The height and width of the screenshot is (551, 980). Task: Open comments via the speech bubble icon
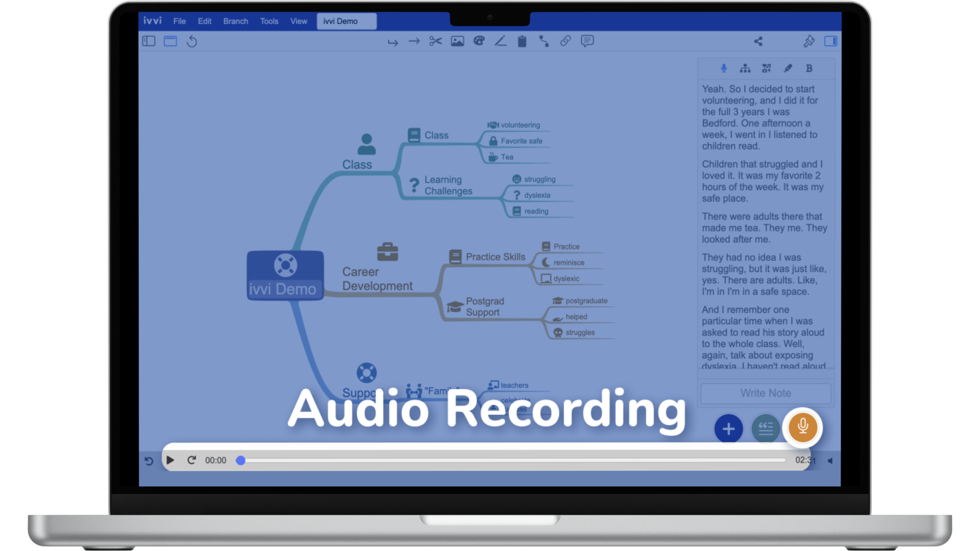[x=587, y=41]
